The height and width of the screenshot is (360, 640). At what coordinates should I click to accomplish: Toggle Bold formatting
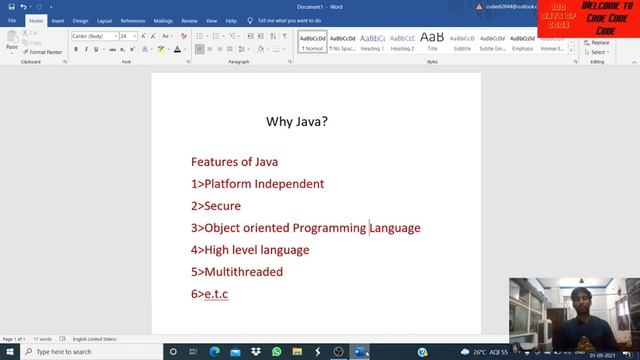tap(76, 49)
